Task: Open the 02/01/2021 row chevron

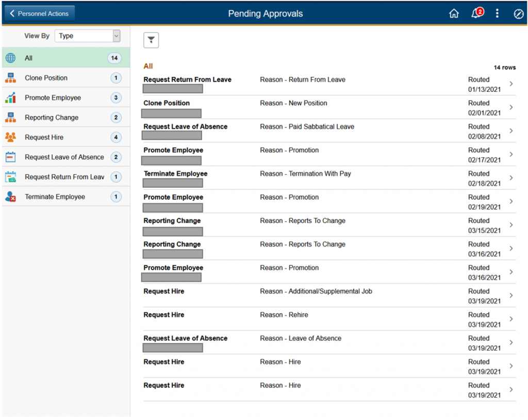Action: tap(511, 107)
